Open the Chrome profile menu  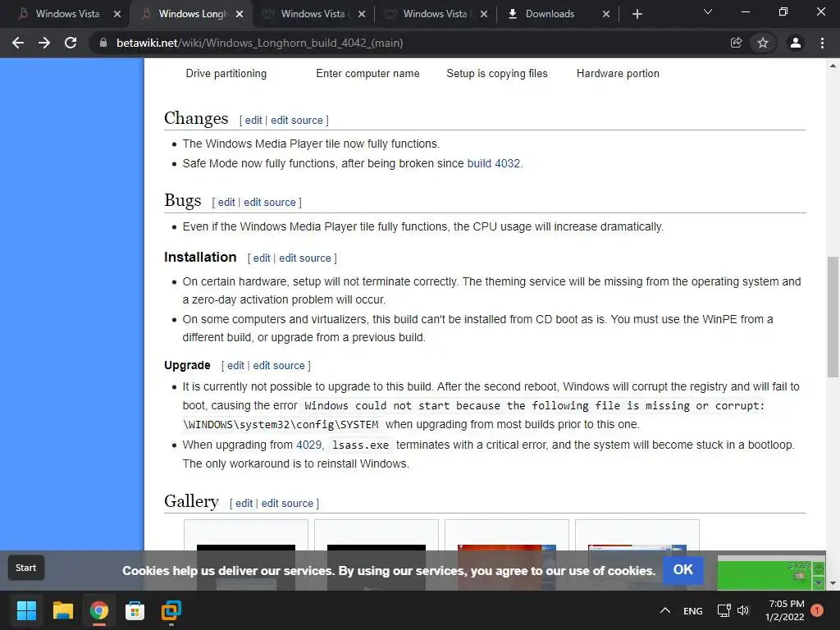point(796,43)
